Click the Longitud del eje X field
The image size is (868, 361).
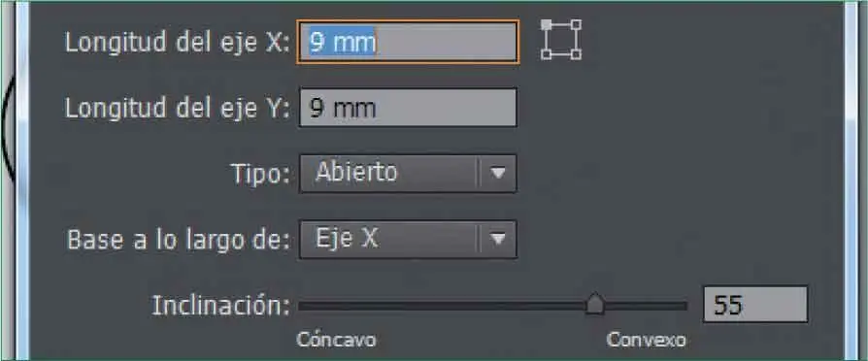[408, 42]
